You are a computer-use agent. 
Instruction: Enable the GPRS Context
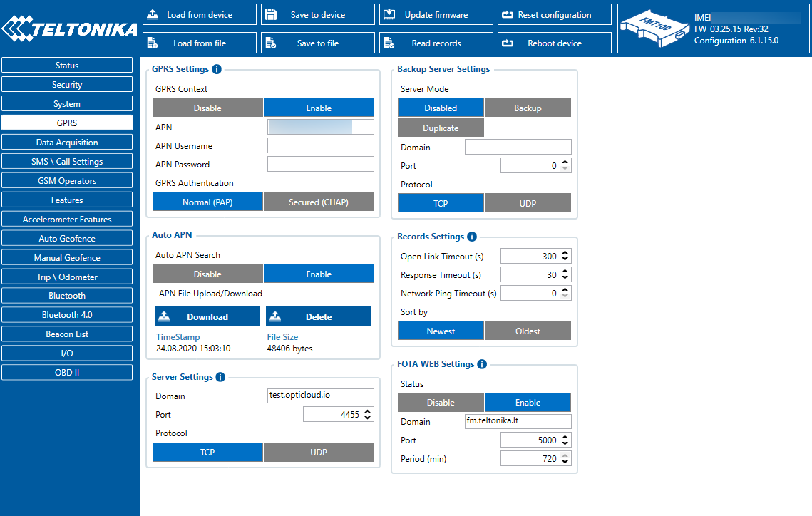tap(319, 108)
